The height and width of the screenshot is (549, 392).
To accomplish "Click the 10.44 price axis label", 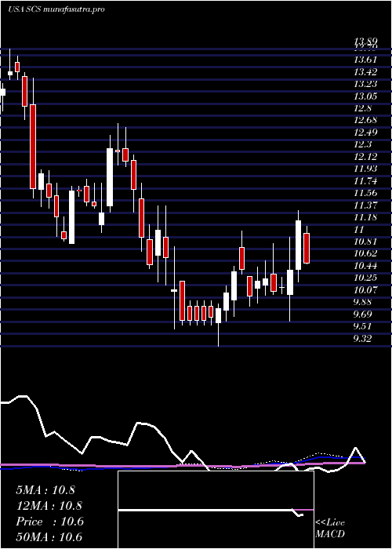I will tap(366, 266).
